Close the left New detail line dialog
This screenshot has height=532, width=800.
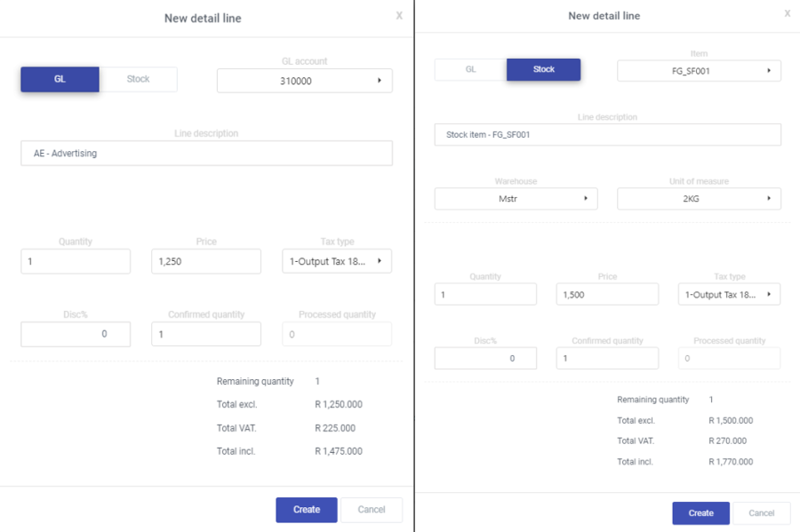(x=399, y=15)
